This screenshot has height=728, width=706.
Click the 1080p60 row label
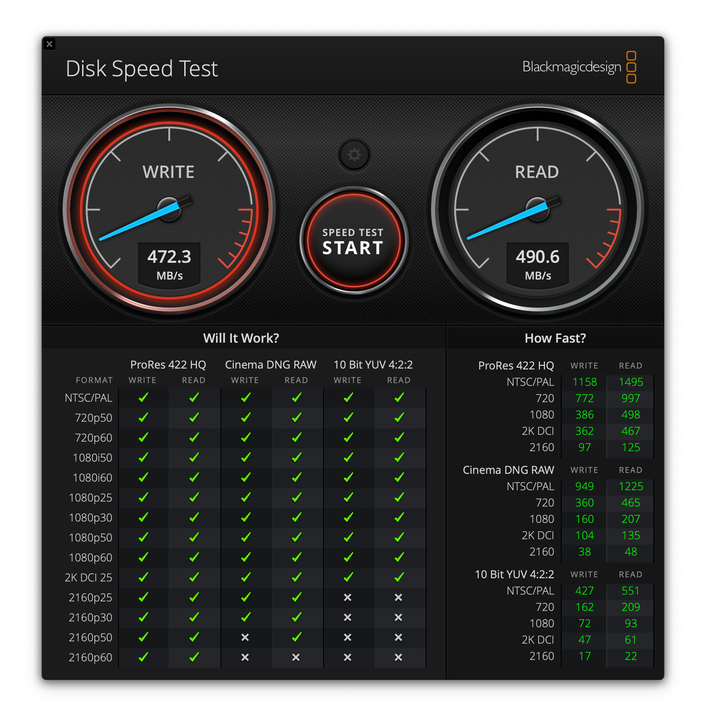(90, 558)
